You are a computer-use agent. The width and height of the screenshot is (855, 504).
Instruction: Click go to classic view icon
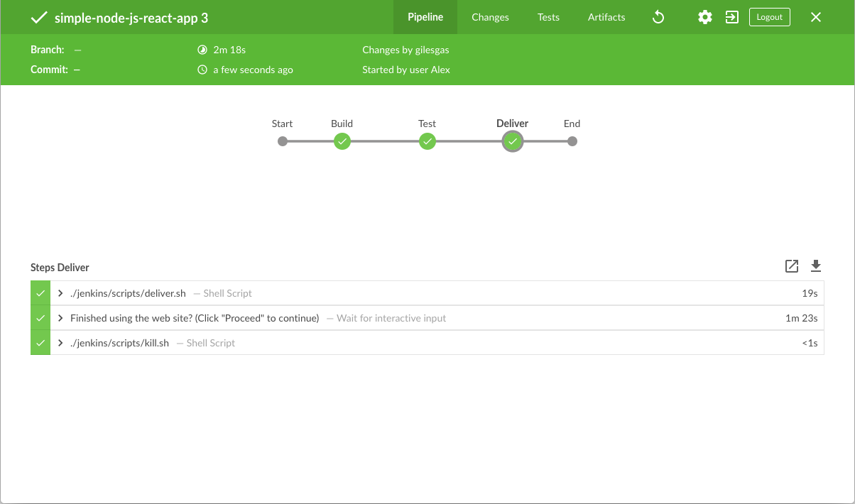pos(731,17)
